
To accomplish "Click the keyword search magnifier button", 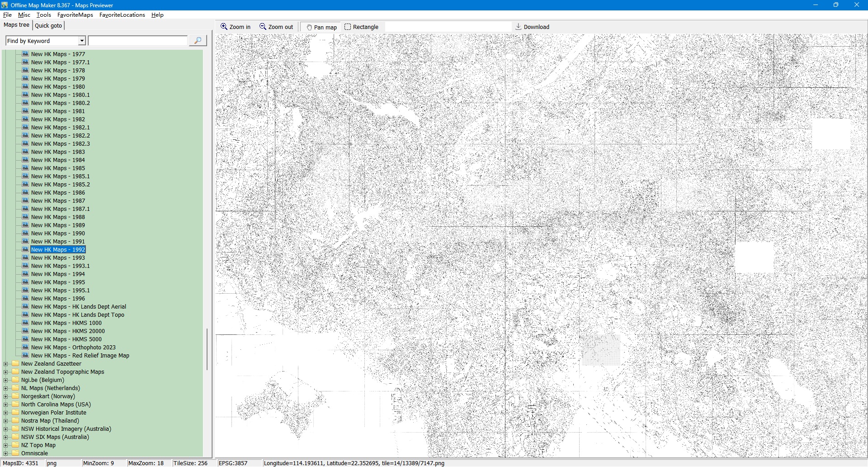I will click(x=198, y=41).
